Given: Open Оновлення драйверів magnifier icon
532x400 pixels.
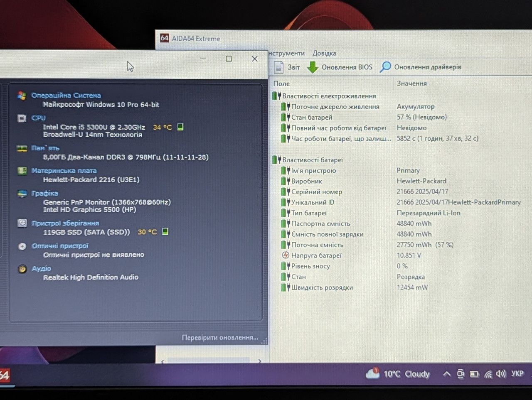Looking at the screenshot, I should (385, 67).
